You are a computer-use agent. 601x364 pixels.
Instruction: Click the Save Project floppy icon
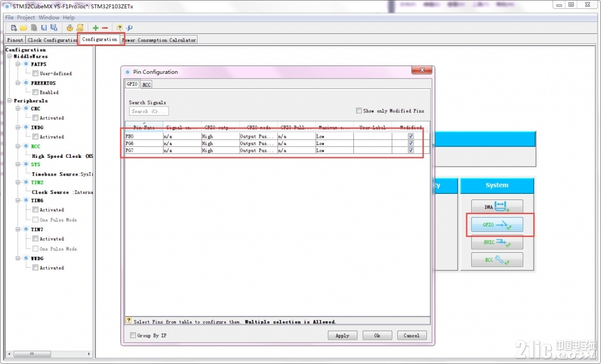point(44,28)
